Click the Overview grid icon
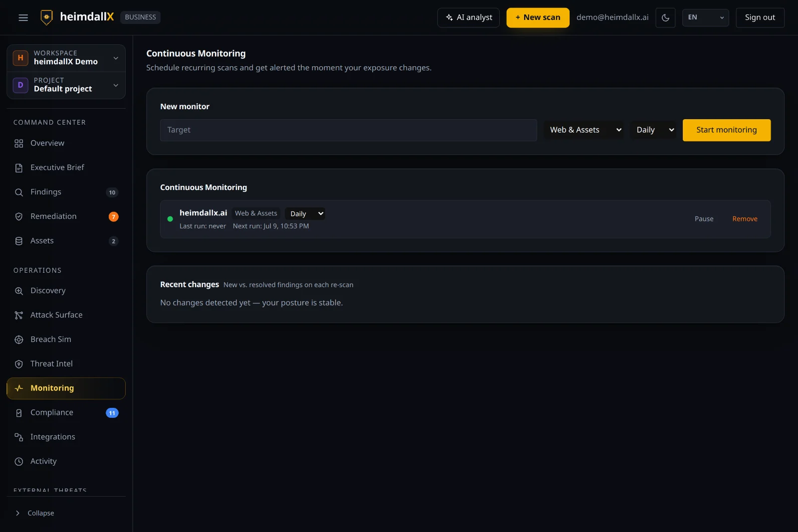798x532 pixels. tap(19, 144)
